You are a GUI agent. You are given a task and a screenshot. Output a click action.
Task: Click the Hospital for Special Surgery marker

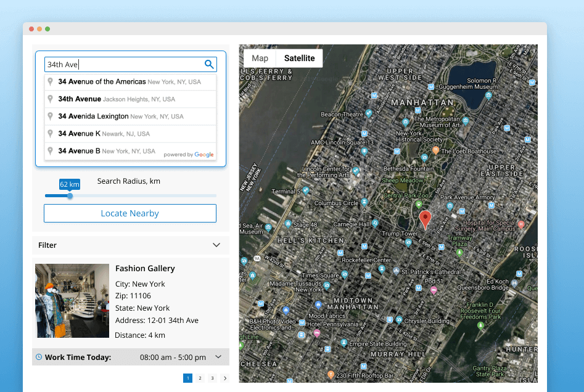tap(521, 224)
